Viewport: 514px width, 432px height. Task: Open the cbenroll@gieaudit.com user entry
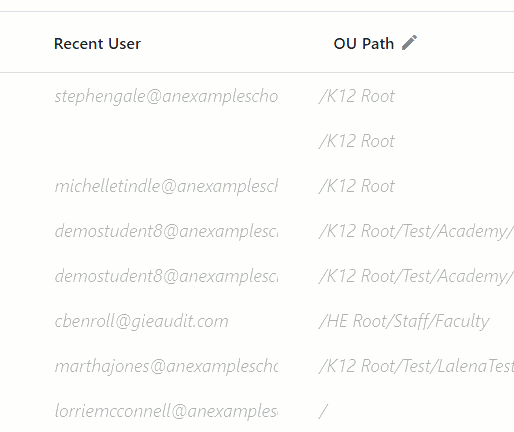[142, 321]
